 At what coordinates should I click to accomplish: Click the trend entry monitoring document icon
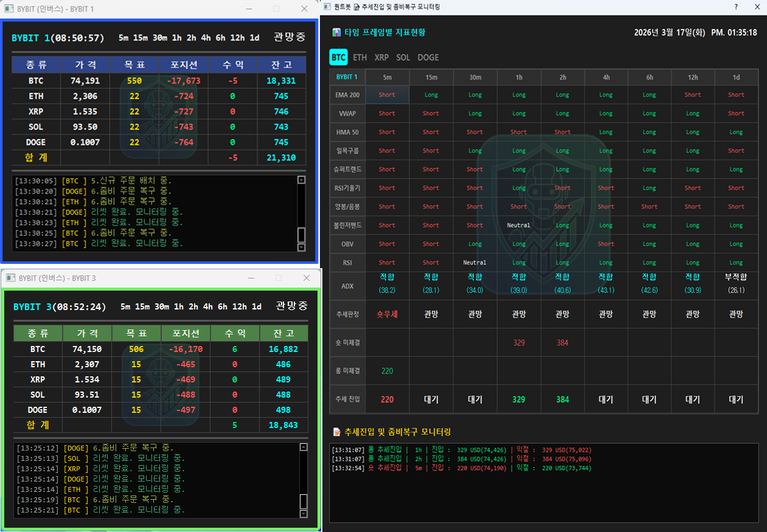point(336,432)
